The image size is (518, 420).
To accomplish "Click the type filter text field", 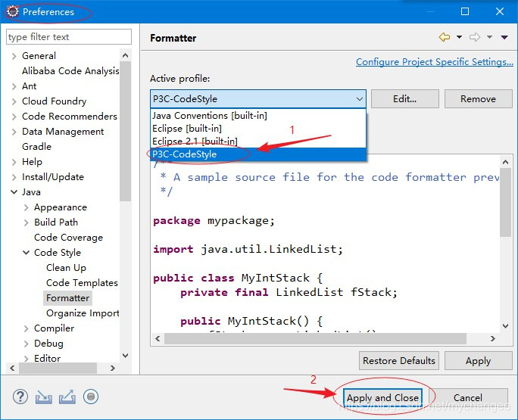I will 68,37.
